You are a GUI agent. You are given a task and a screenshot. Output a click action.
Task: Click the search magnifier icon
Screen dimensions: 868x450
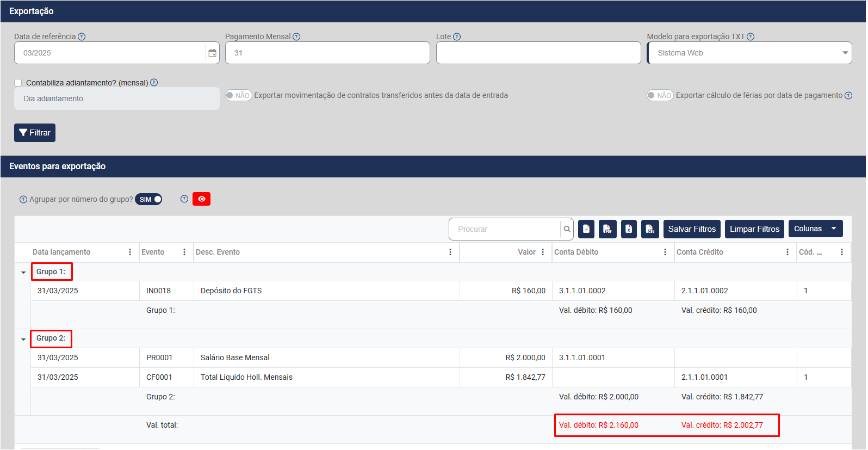pyautogui.click(x=567, y=229)
